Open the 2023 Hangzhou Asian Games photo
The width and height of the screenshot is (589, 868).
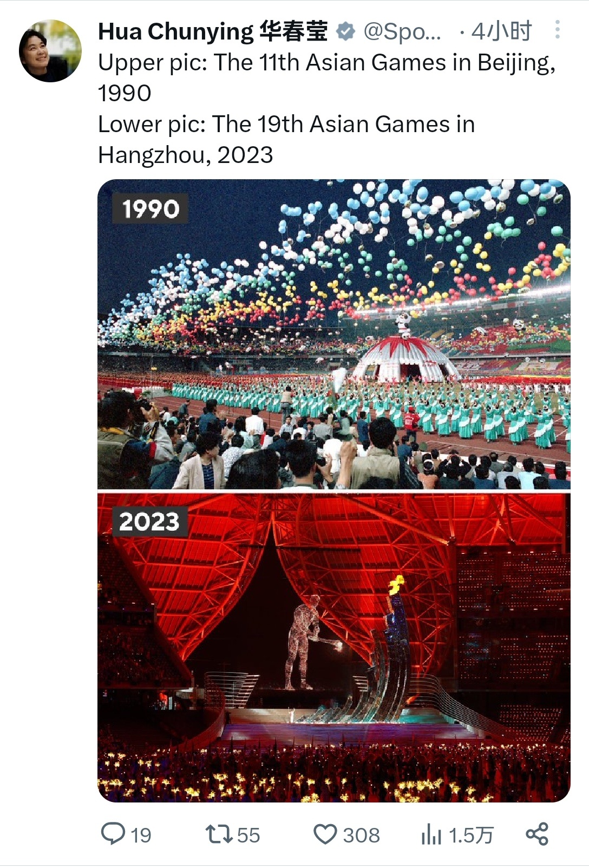pyautogui.click(x=334, y=648)
